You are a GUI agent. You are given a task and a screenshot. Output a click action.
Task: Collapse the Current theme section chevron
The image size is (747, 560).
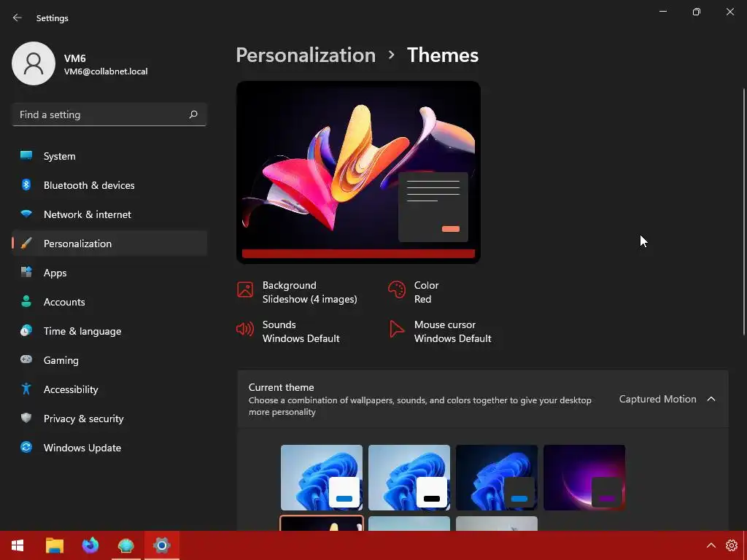(x=711, y=399)
